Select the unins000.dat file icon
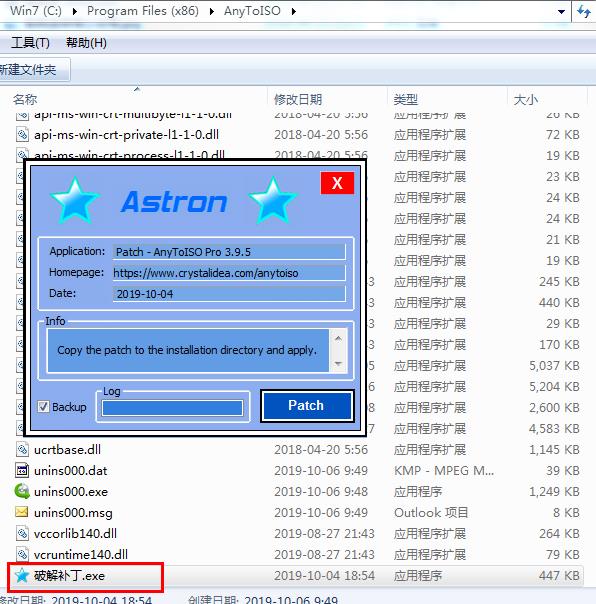The height and width of the screenshot is (604, 596). click(22, 470)
